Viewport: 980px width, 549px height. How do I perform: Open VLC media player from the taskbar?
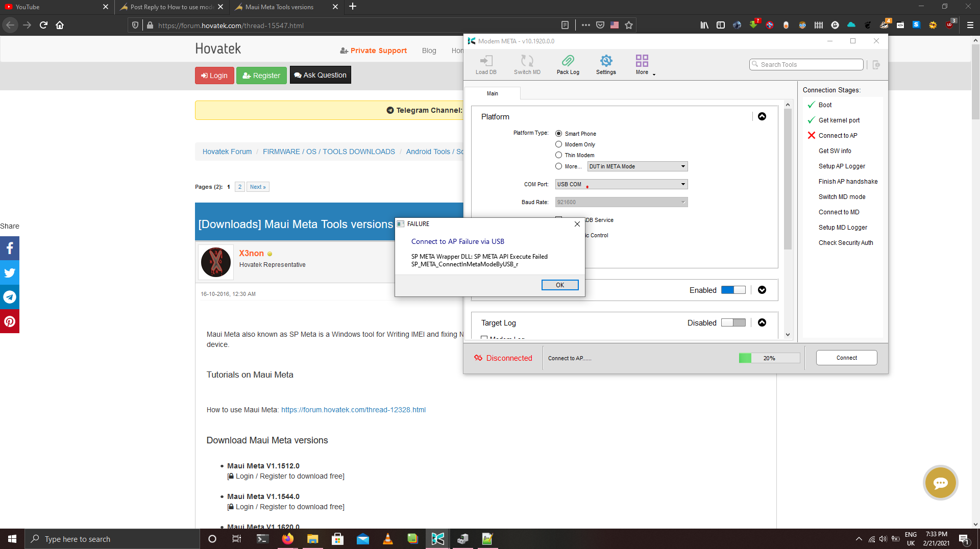pos(388,539)
